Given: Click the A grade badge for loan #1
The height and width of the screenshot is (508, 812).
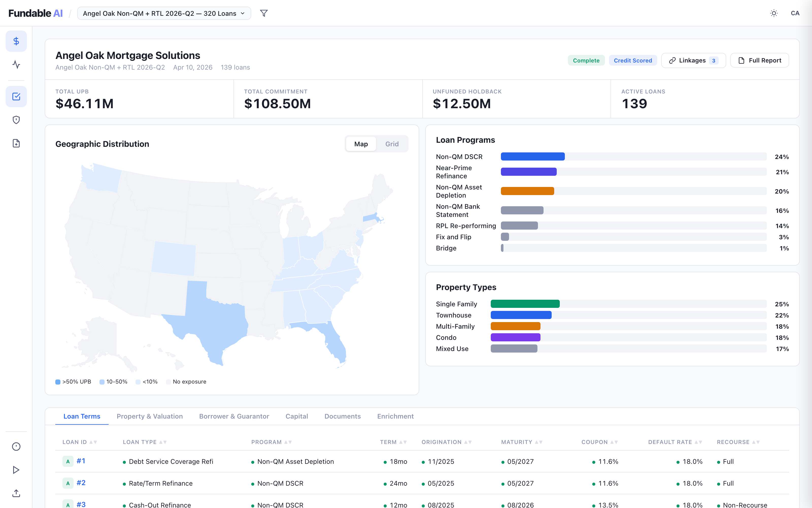Looking at the screenshot, I should pos(68,461).
